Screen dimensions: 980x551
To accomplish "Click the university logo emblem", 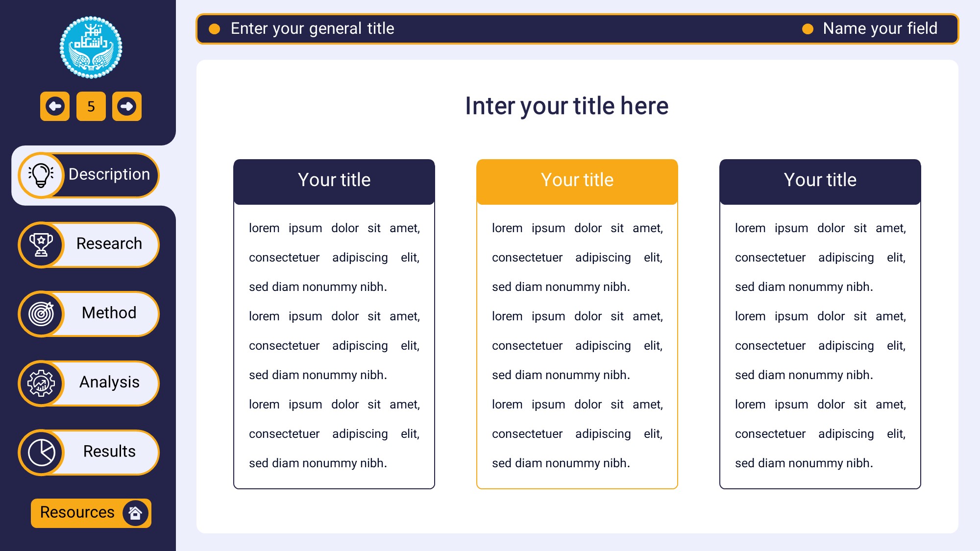I will (91, 48).
